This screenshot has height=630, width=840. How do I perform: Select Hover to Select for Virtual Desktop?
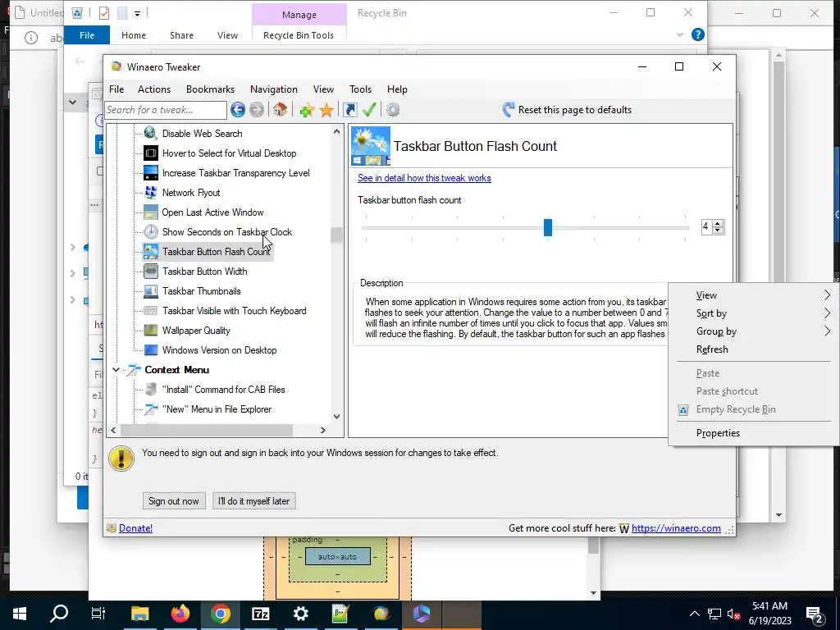click(230, 153)
